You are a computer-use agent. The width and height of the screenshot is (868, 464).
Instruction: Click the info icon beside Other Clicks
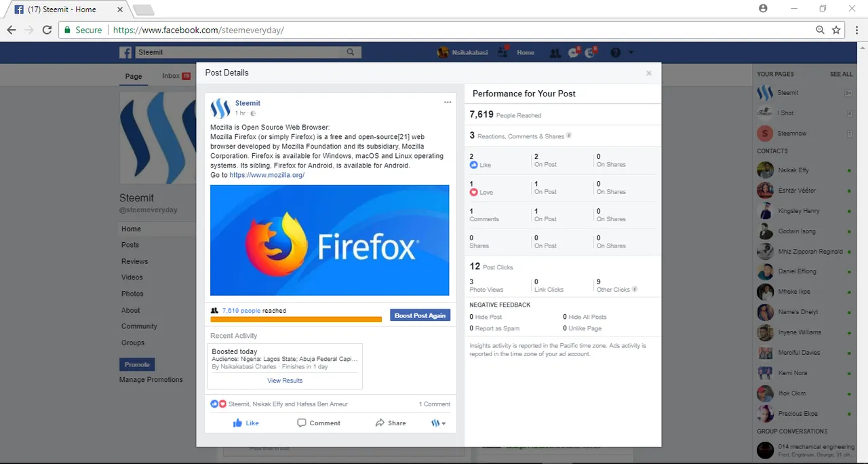635,289
